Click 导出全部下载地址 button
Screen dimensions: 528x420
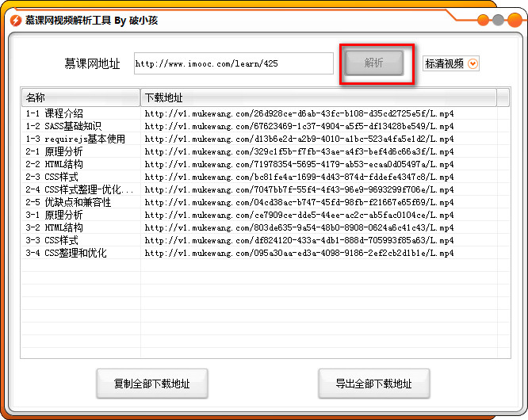click(x=373, y=384)
